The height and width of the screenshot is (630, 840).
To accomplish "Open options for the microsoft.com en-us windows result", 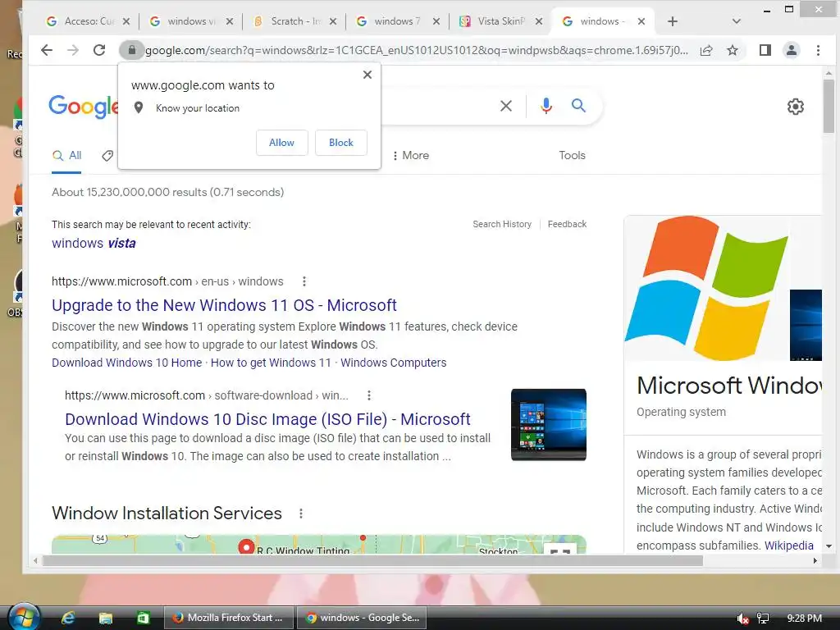I will pyautogui.click(x=304, y=281).
